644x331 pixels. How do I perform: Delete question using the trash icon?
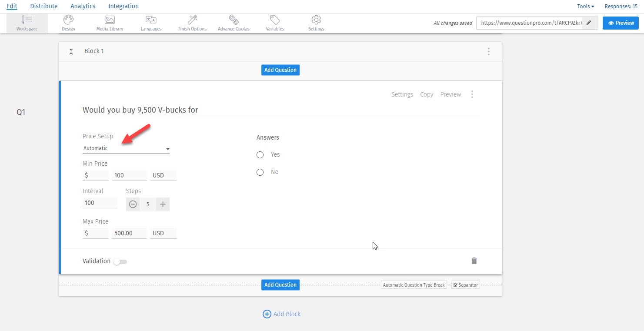tap(474, 261)
